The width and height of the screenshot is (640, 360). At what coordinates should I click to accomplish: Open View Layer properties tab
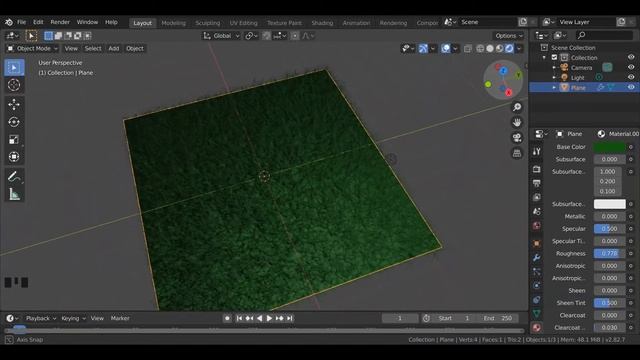click(537, 197)
